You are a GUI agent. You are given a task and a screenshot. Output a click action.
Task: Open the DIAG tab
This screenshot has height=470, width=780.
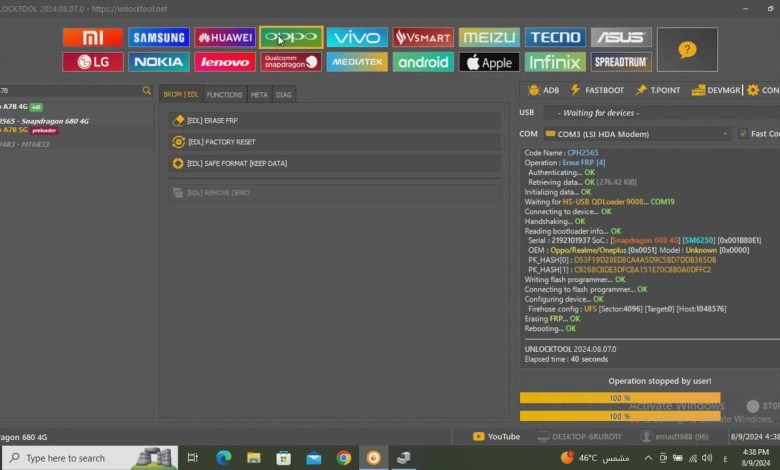click(x=284, y=95)
